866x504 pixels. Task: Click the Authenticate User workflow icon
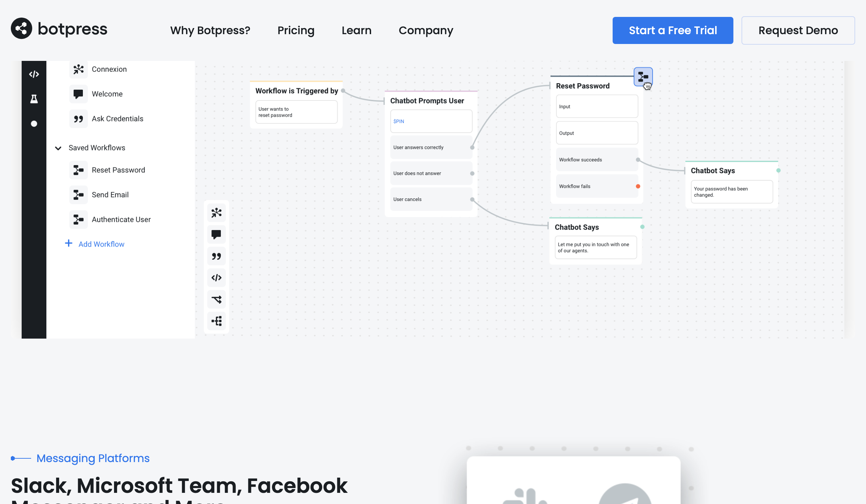click(x=78, y=220)
